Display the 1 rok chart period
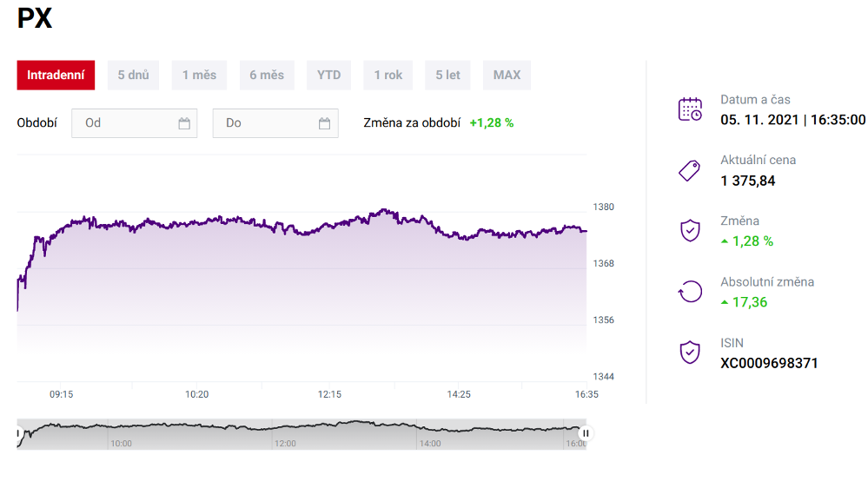Image resolution: width=868 pixels, height=488 pixels. (x=388, y=75)
